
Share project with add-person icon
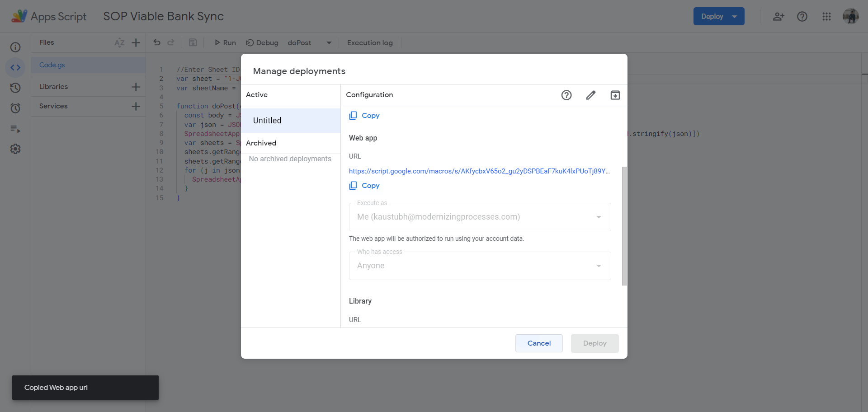pyautogui.click(x=778, y=17)
